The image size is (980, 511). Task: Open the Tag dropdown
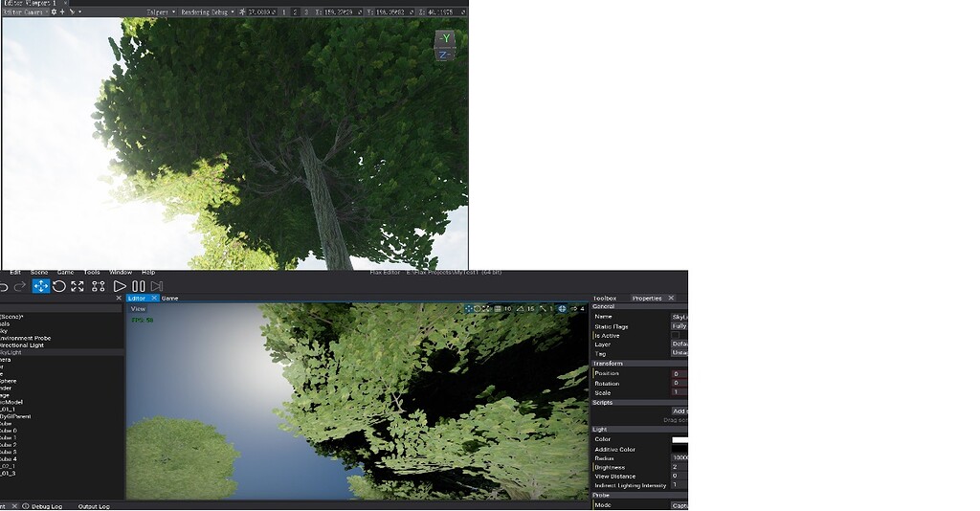tap(679, 353)
